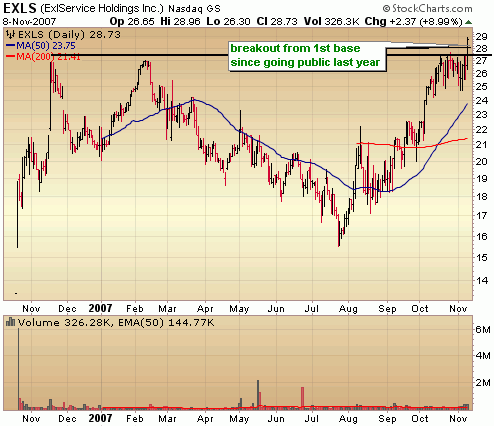The image size is (494, 426).
Task: Click the Sep label under the volume panel
Action: click(387, 419)
